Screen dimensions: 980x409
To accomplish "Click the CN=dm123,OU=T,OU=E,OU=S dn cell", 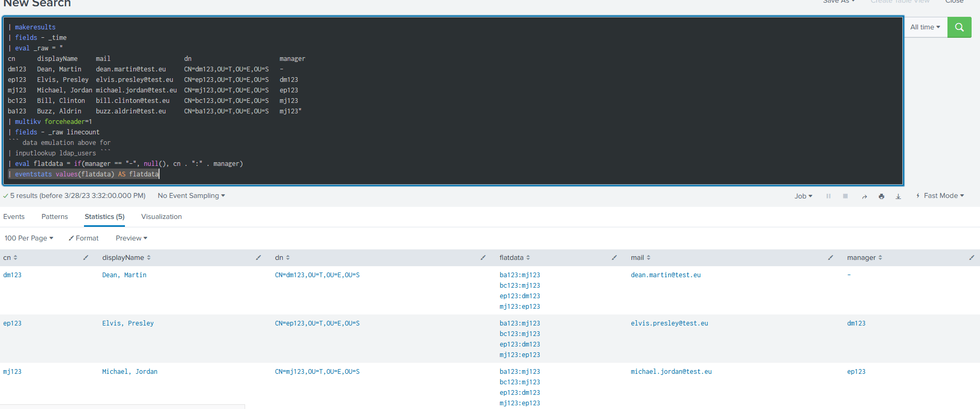I will [x=318, y=275].
